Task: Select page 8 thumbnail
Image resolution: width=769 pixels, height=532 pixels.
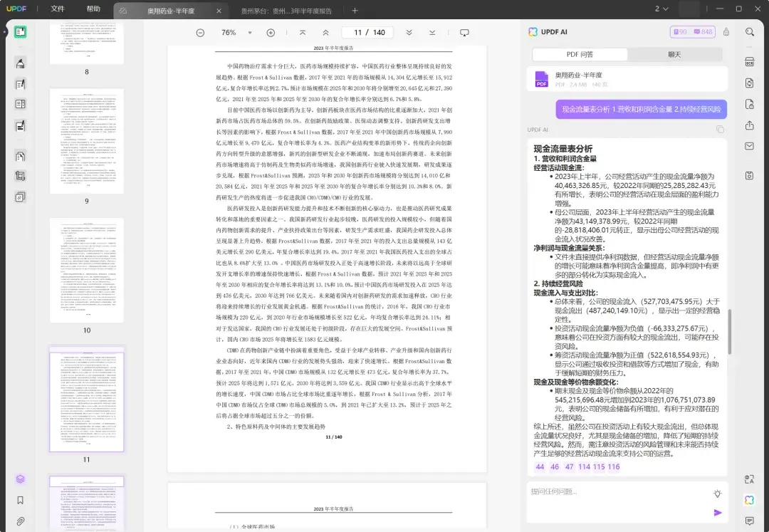Action: point(87,43)
